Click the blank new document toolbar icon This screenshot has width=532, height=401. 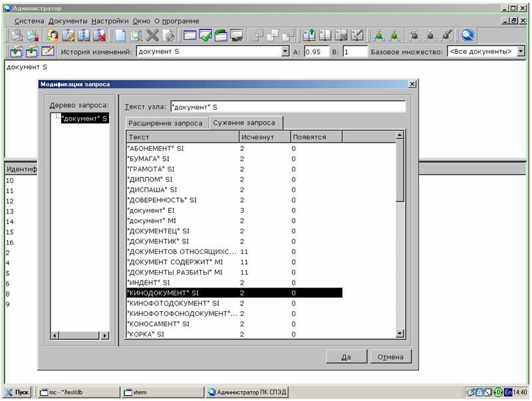click(120, 36)
